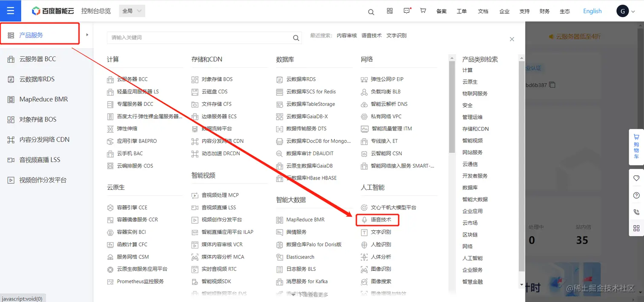Open the 备案 top menu
Image resolution: width=644 pixels, height=302 pixels.
[441, 12]
